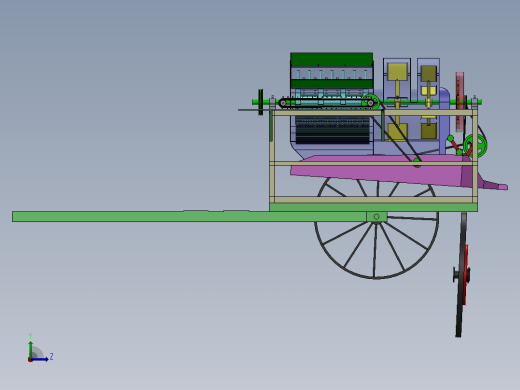Image resolution: width=520 pixels, height=390 pixels.
Task: Click the axle hub at the wheel center
Action: click(376, 217)
